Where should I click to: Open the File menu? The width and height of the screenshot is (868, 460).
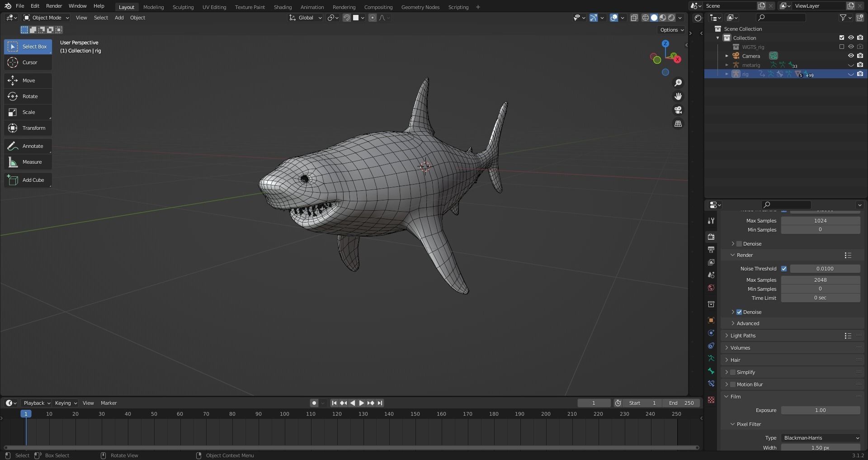pyautogui.click(x=20, y=6)
